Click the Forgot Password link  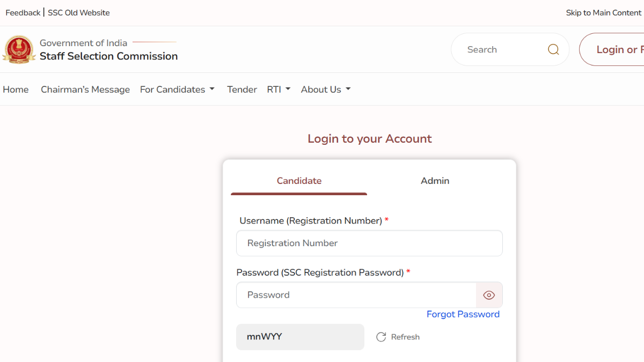click(x=463, y=314)
